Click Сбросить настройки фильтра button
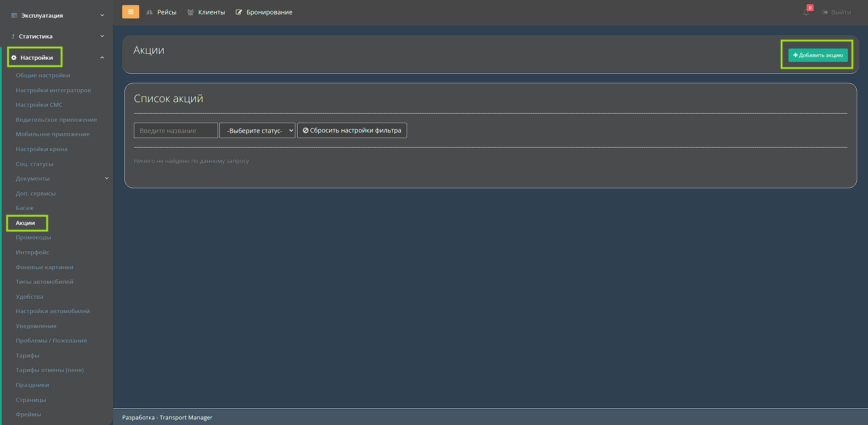The image size is (868, 425). click(x=352, y=130)
